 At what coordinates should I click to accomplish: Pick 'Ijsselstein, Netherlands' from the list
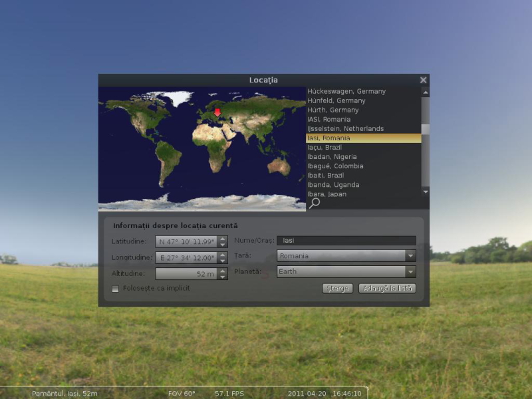[345, 128]
